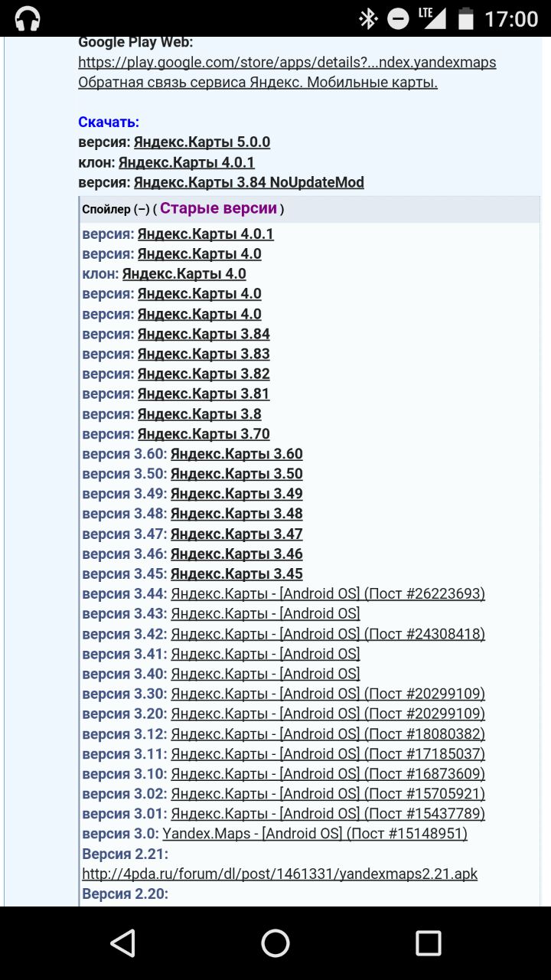551x980 pixels.
Task: Open Обратная связь сервиса Яндекс link
Action: coord(258,83)
